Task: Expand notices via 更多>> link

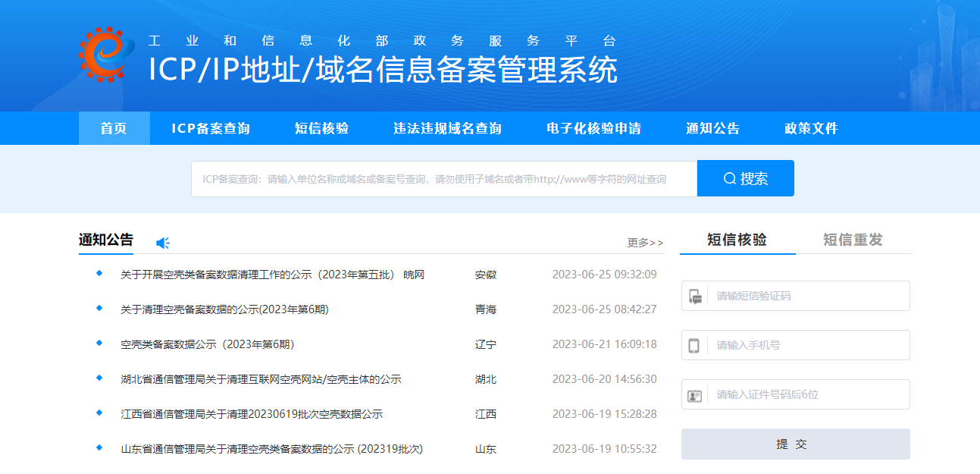Action: click(x=645, y=243)
